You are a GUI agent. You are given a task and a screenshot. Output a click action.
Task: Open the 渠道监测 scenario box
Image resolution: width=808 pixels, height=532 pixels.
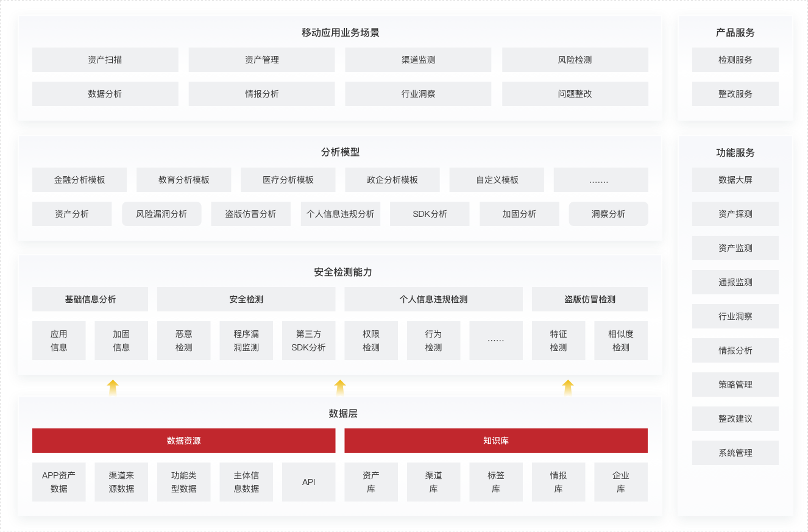[418, 60]
